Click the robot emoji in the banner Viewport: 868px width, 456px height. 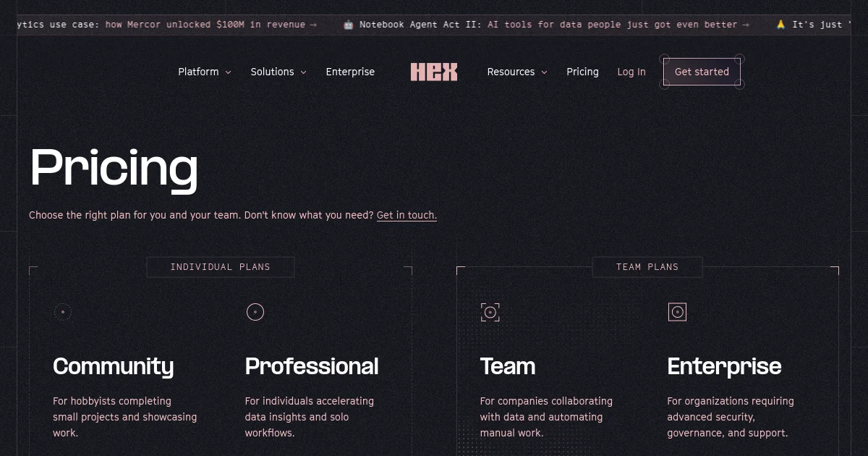[349, 25]
